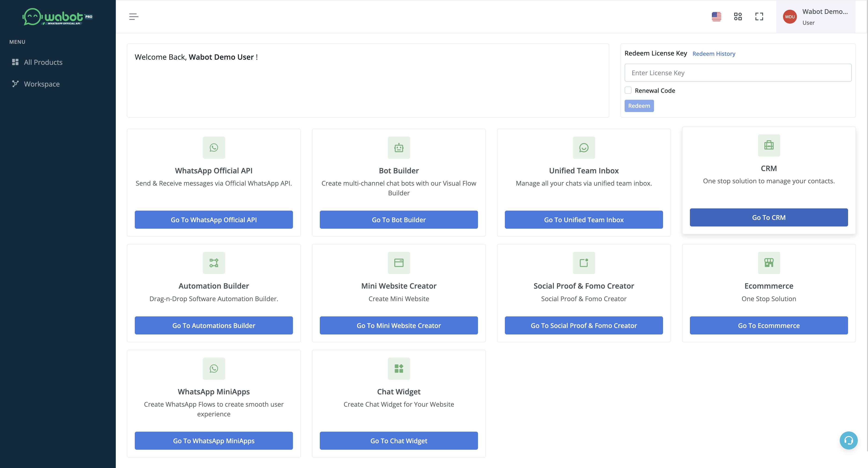Click Go To Unified Team Inbox button
The height and width of the screenshot is (468, 868).
584,219
